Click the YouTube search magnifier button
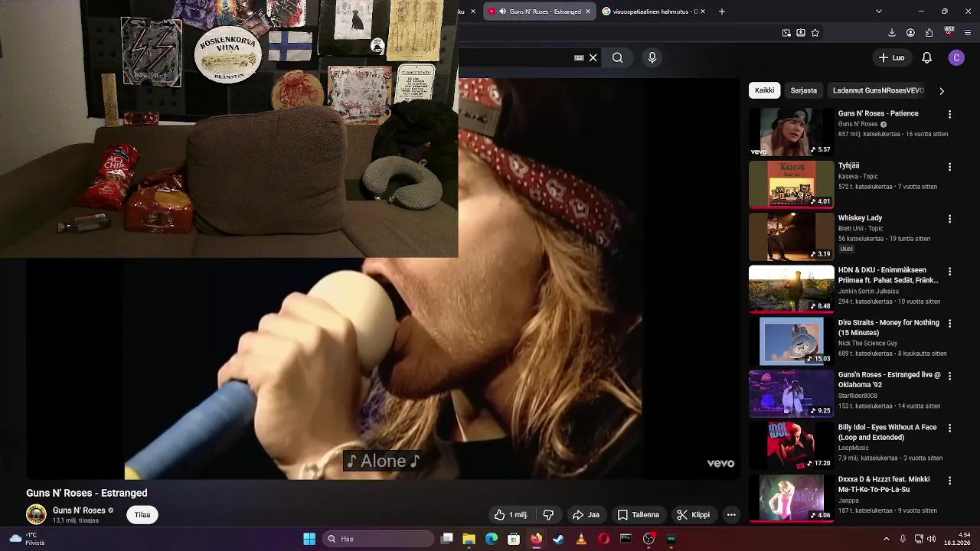980x551 pixels. click(617, 57)
